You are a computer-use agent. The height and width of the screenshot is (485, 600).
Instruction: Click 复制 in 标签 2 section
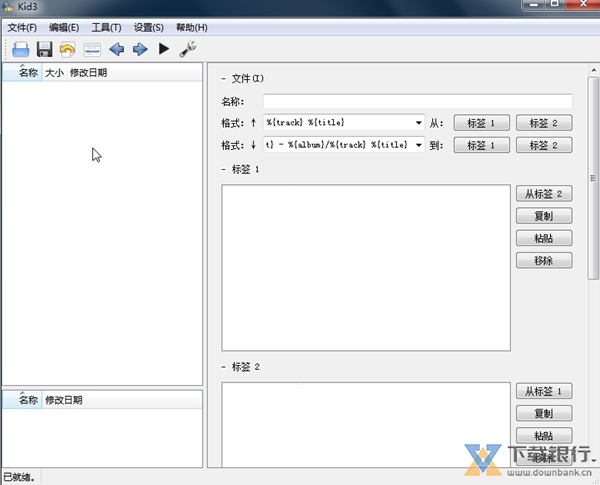pyautogui.click(x=544, y=413)
